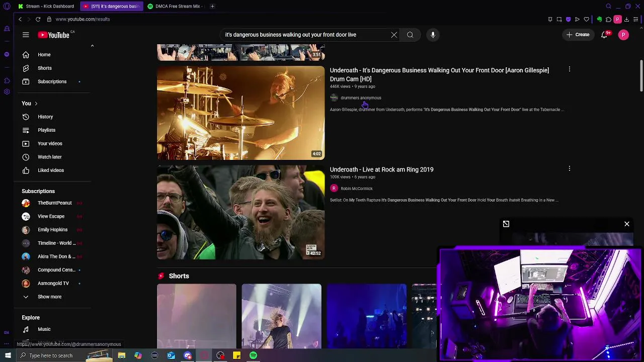Switch to DMCA Free Stream Mix tab
Screen dimensions: 644x362
tap(175, 6)
